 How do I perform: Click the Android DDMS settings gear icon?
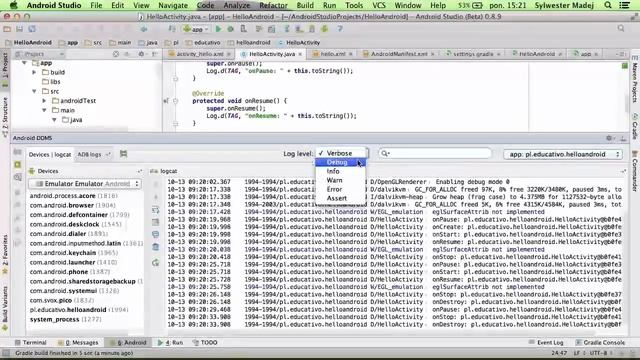pos(609,138)
